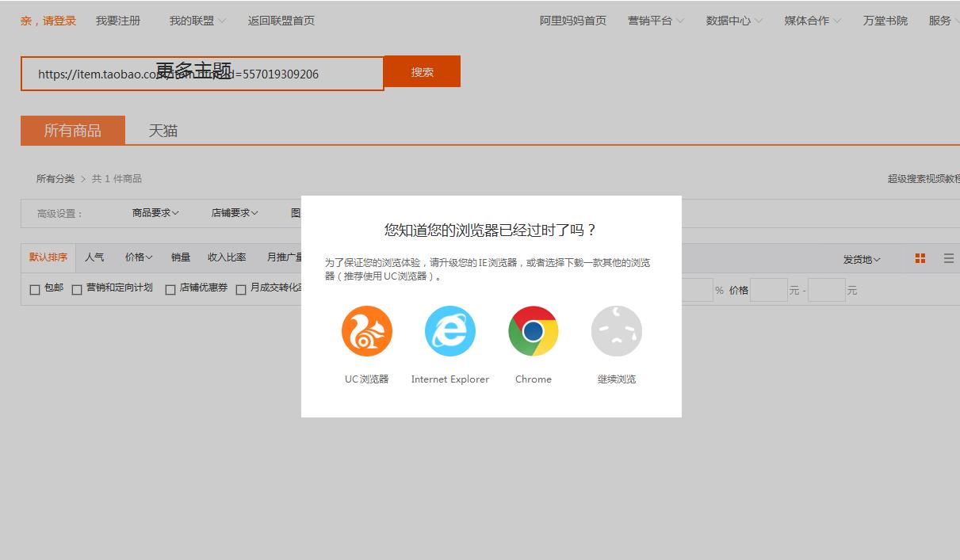960x560 pixels.
Task: Sort by 销量
Action: 181,257
